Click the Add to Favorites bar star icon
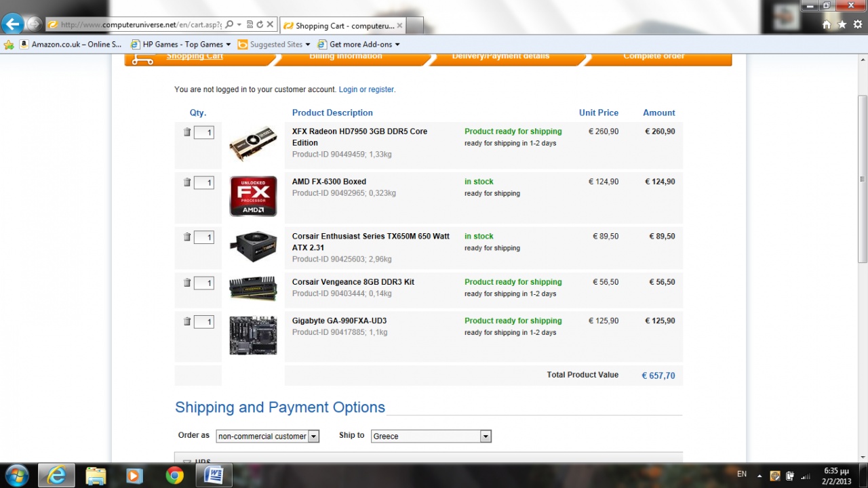The height and width of the screenshot is (488, 868). [9, 45]
